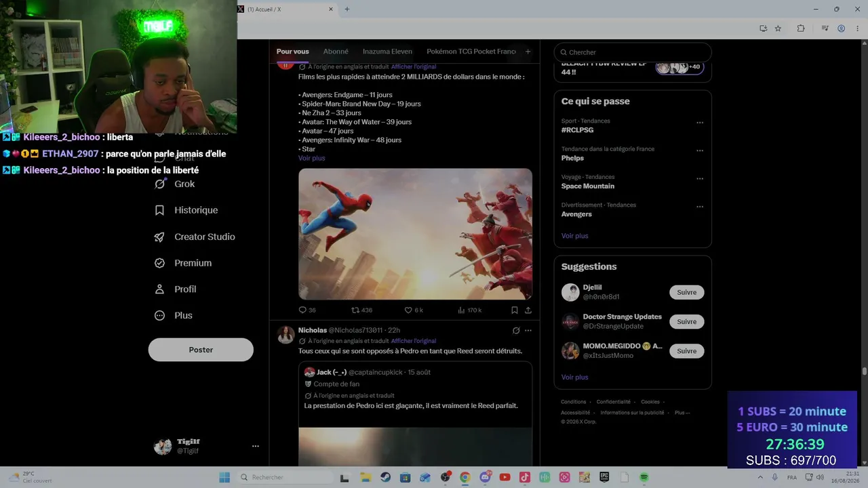
Task: Launch Spotify from the taskbar
Action: pos(644,477)
